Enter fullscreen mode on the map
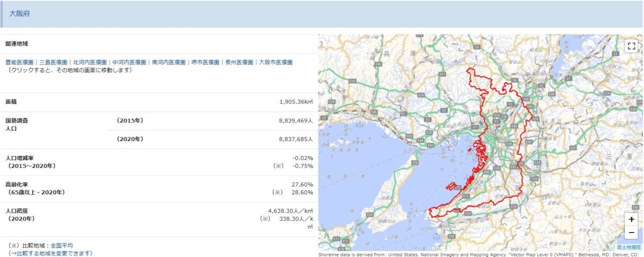The image size is (644, 257). point(631,46)
